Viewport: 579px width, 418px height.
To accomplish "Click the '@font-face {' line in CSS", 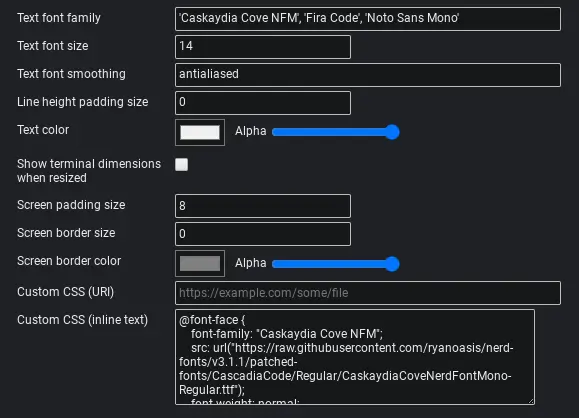I will (x=212, y=320).
